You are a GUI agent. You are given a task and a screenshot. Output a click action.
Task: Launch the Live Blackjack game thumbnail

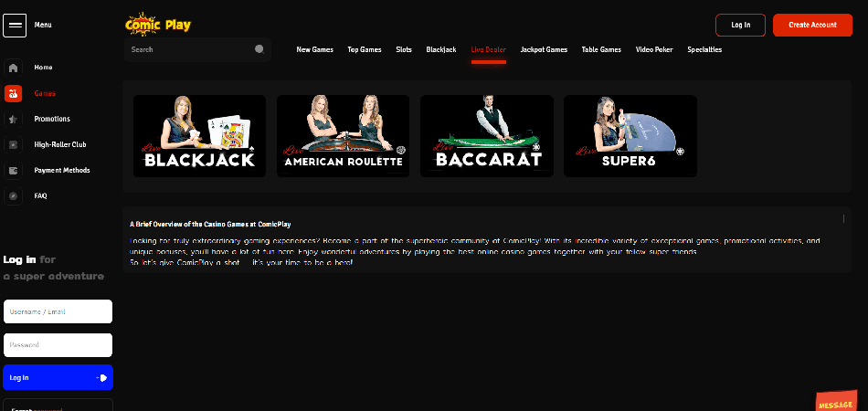(x=199, y=136)
